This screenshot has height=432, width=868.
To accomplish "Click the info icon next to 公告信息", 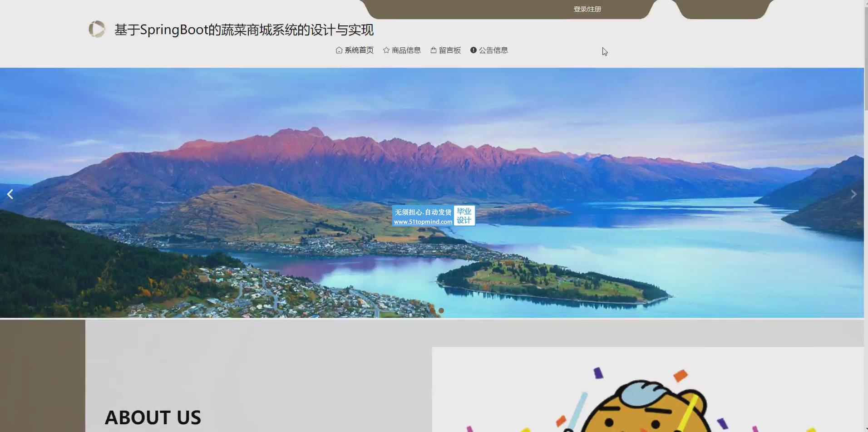I will click(473, 50).
